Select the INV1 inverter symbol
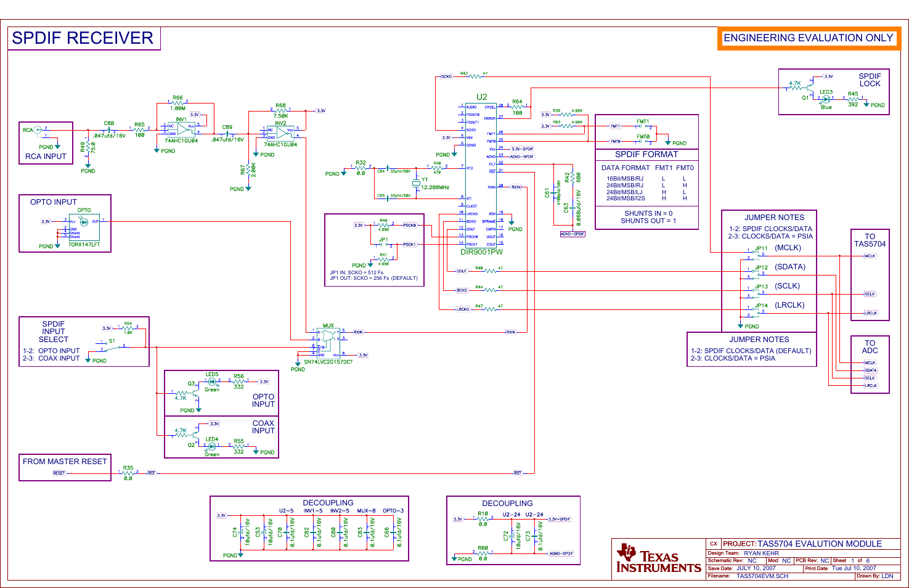This screenshot has width=909, height=588. 181,129
